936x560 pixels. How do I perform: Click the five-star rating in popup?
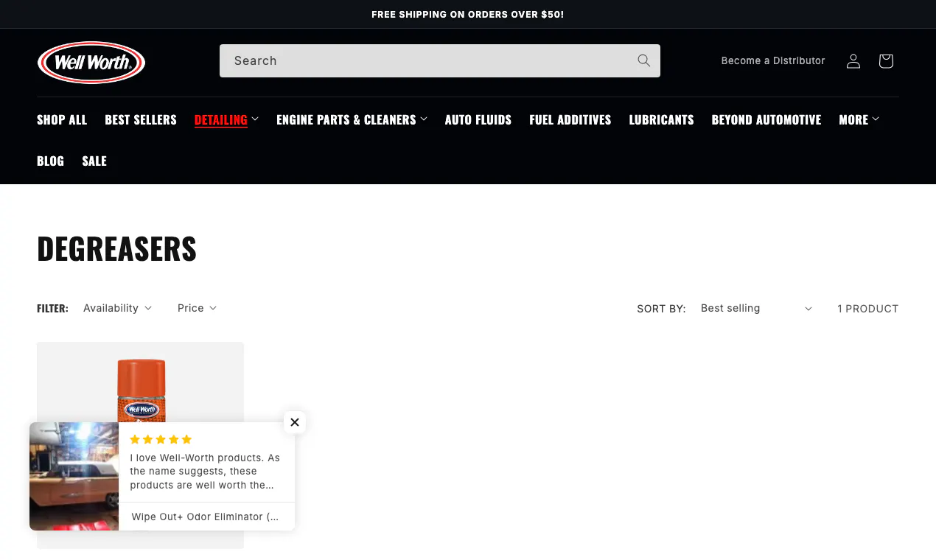(161, 440)
